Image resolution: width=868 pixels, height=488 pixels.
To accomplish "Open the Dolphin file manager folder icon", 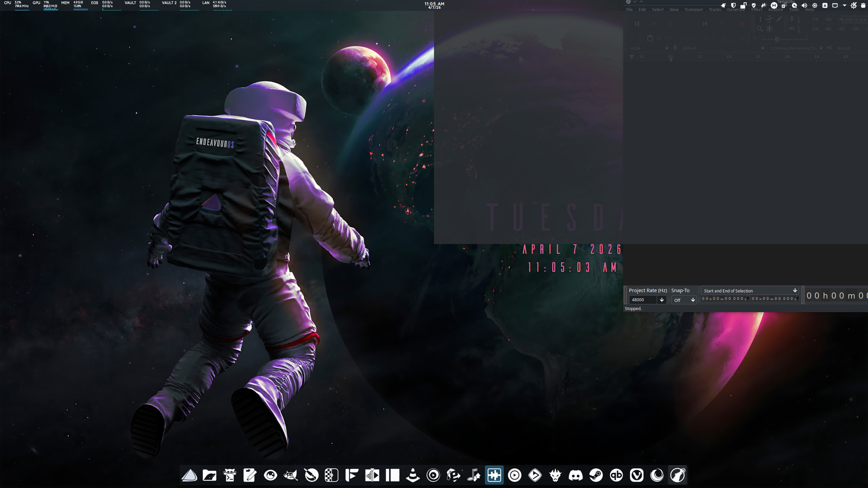I will [209, 475].
